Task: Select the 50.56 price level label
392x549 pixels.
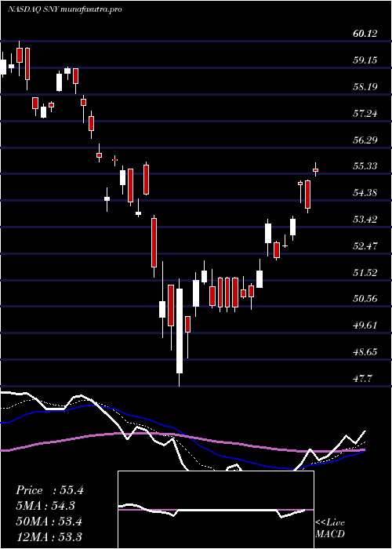Action: [x=365, y=299]
